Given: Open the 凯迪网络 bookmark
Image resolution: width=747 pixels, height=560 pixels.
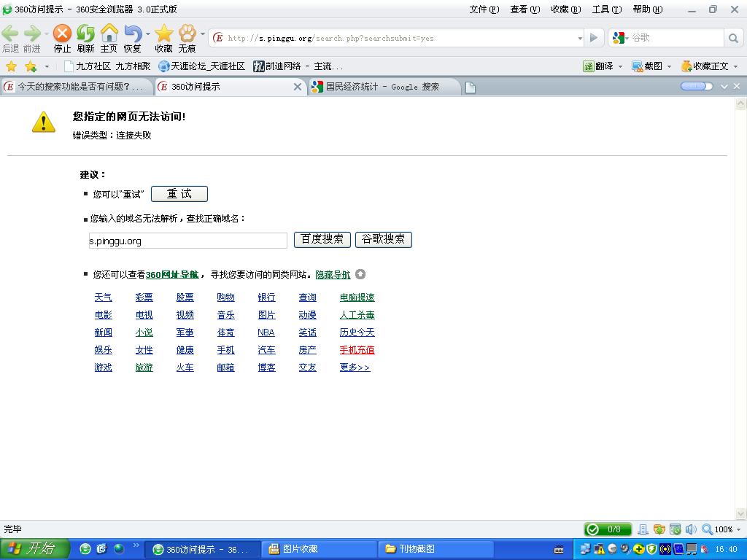Looking at the screenshot, I should pos(298,66).
